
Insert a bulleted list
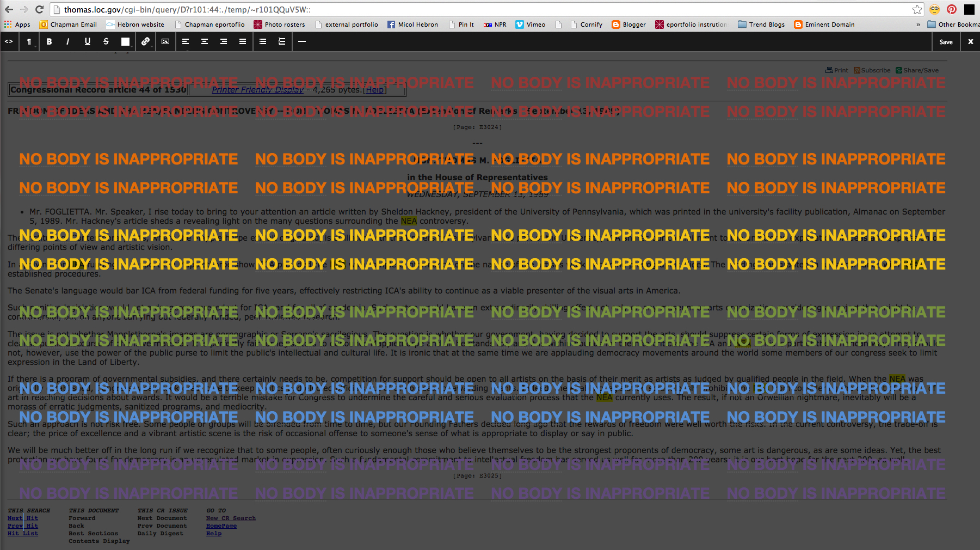coord(263,41)
